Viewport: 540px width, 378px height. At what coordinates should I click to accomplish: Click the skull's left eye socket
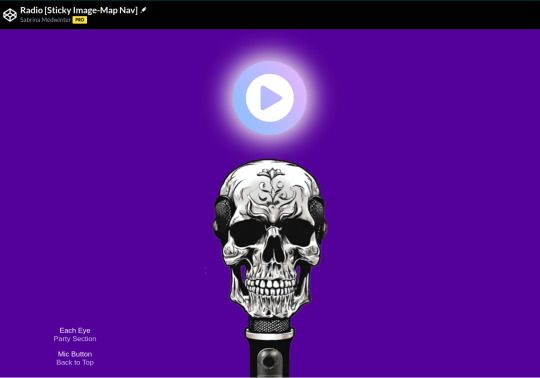248,233
